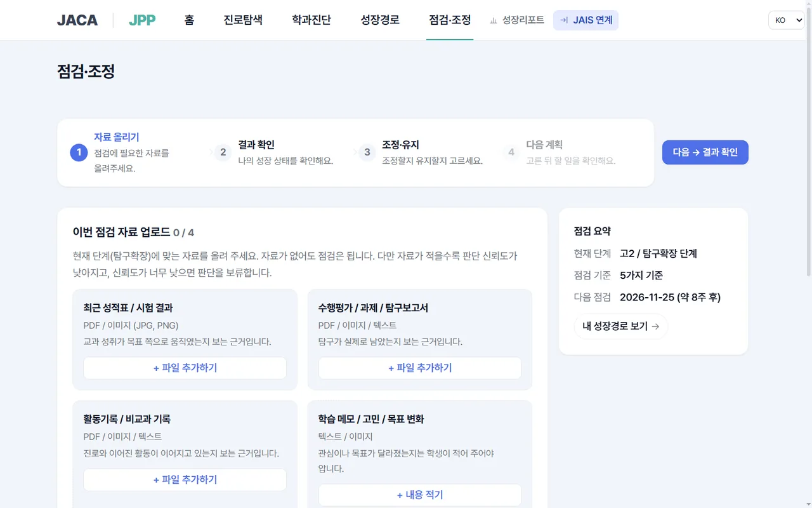Open the KO language dropdown
This screenshot has width=812, height=508.
[x=786, y=20]
